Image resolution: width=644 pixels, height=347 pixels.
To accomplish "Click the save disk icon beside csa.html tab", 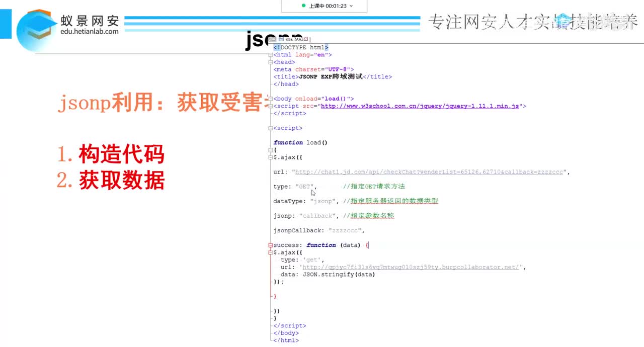I will point(281,39).
